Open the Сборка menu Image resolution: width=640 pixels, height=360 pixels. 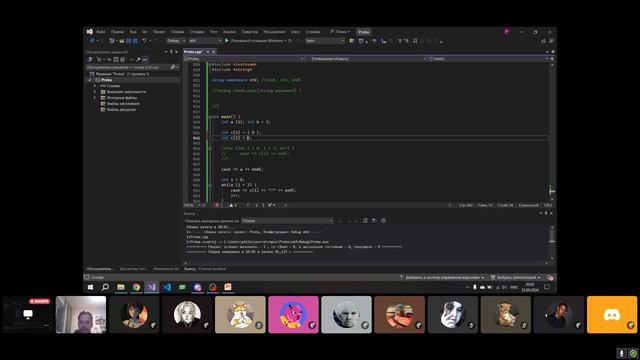click(178, 32)
